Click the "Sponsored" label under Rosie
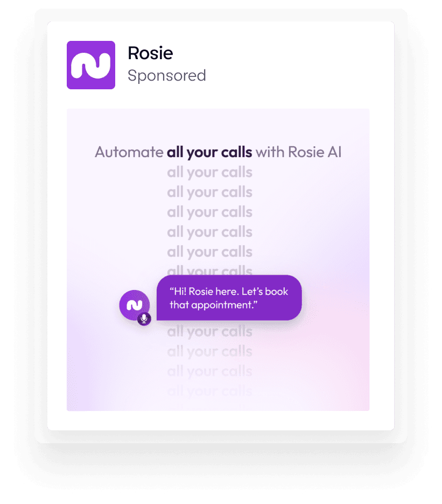Screen dimensions: 442x504 click(x=167, y=76)
